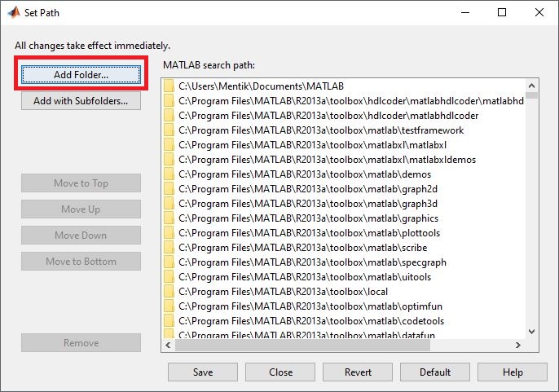Select path ending in hdlcoder\matlabhdlcoder

click(x=344, y=116)
